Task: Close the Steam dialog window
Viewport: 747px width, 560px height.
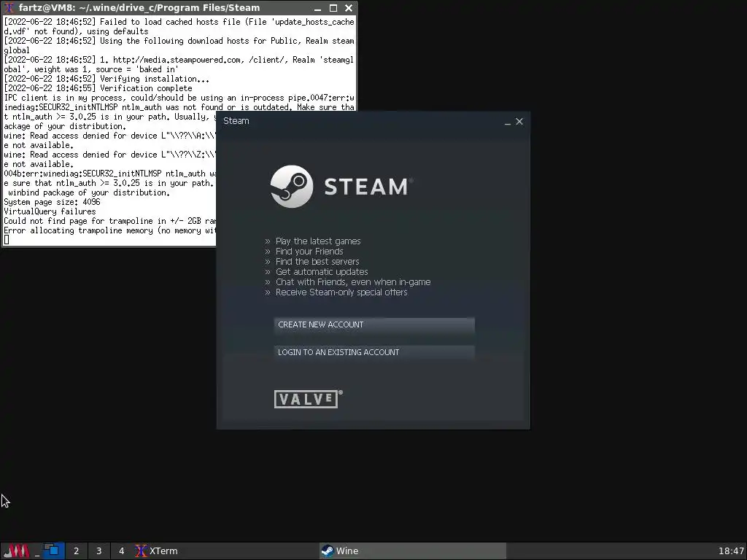Action: tap(519, 122)
